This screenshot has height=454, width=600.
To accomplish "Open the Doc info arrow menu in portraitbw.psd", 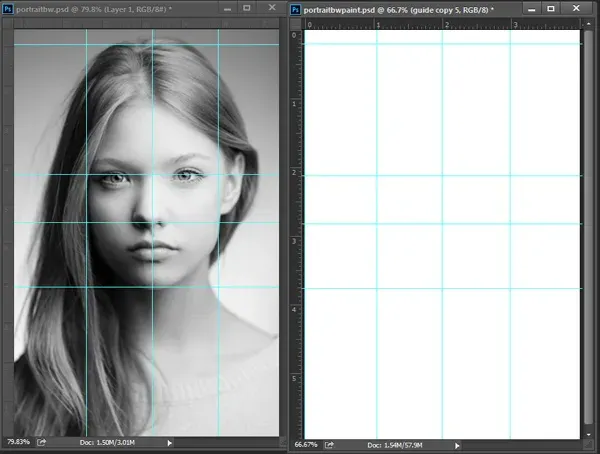I will (170, 443).
